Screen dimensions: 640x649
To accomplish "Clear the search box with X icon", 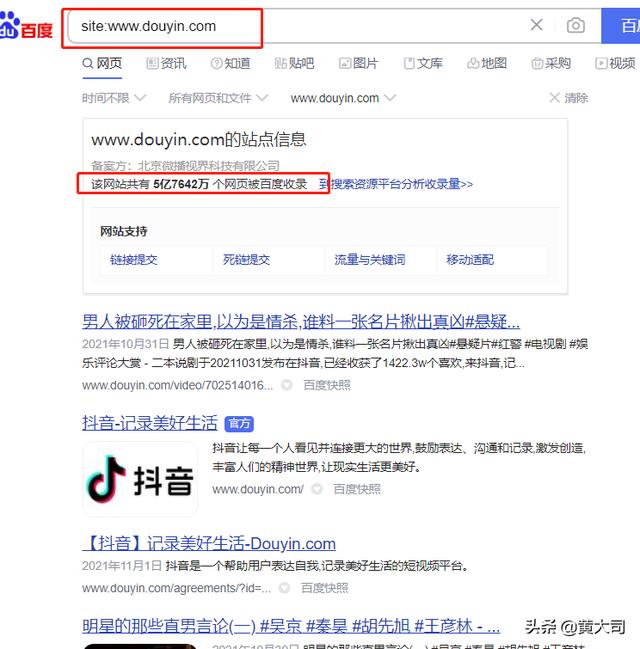I will click(537, 25).
